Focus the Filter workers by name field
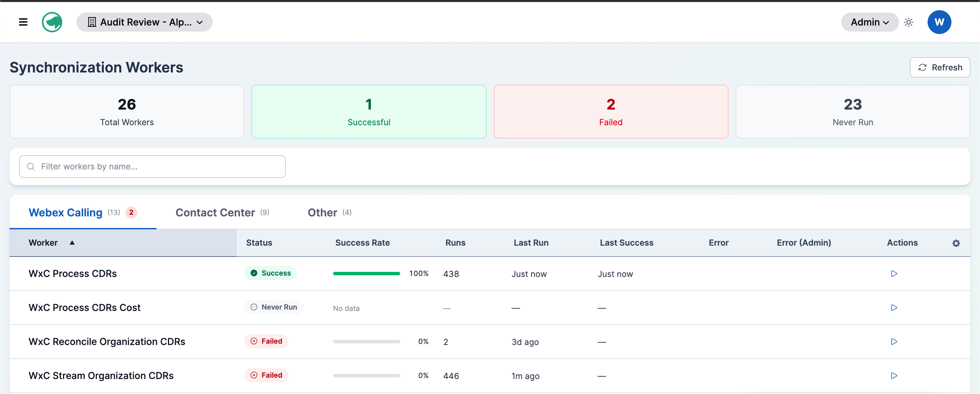 pyautogui.click(x=152, y=167)
